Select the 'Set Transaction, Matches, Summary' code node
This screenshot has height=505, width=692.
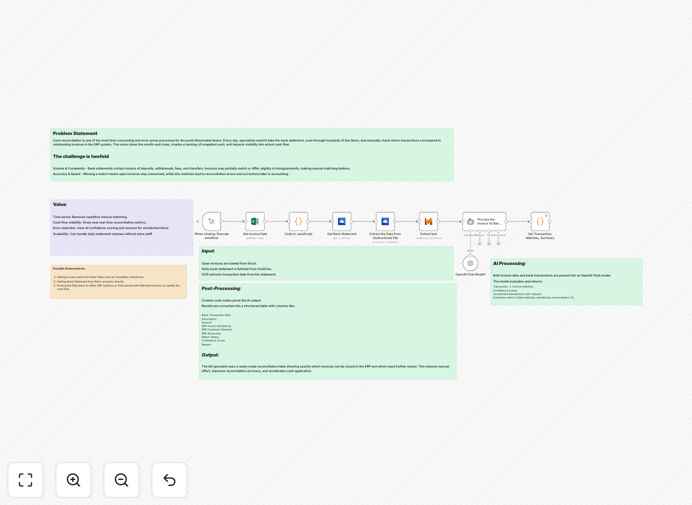tap(540, 221)
